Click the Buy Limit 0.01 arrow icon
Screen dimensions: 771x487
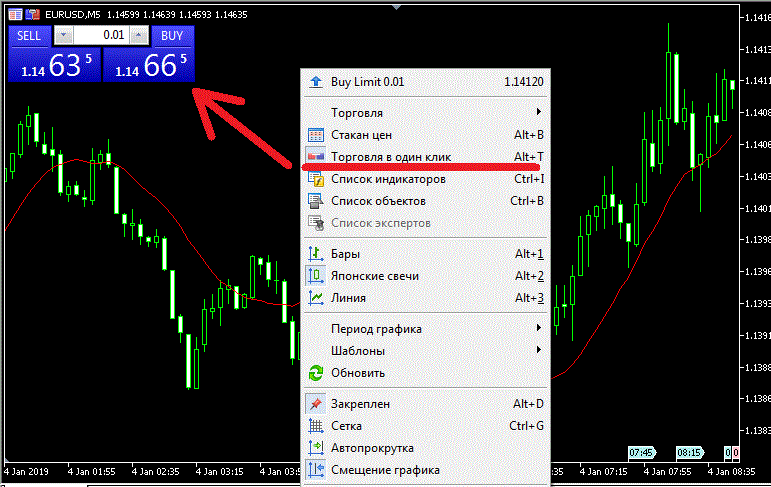(x=316, y=82)
